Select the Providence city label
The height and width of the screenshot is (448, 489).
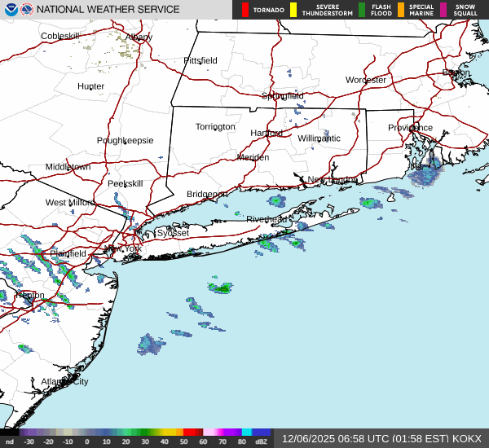[x=410, y=128]
